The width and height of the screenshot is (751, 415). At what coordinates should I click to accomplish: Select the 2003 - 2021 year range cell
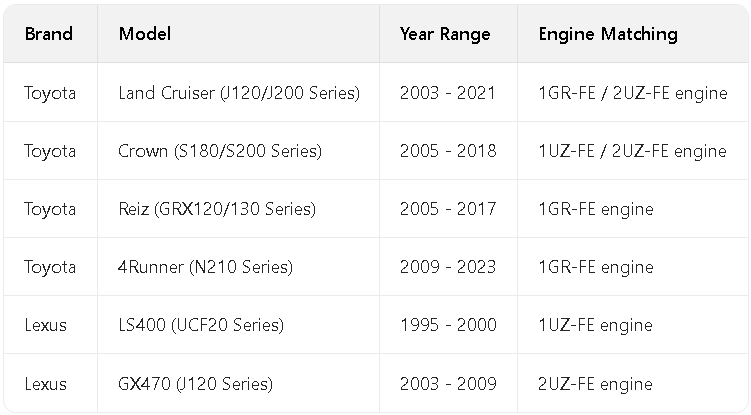point(448,93)
